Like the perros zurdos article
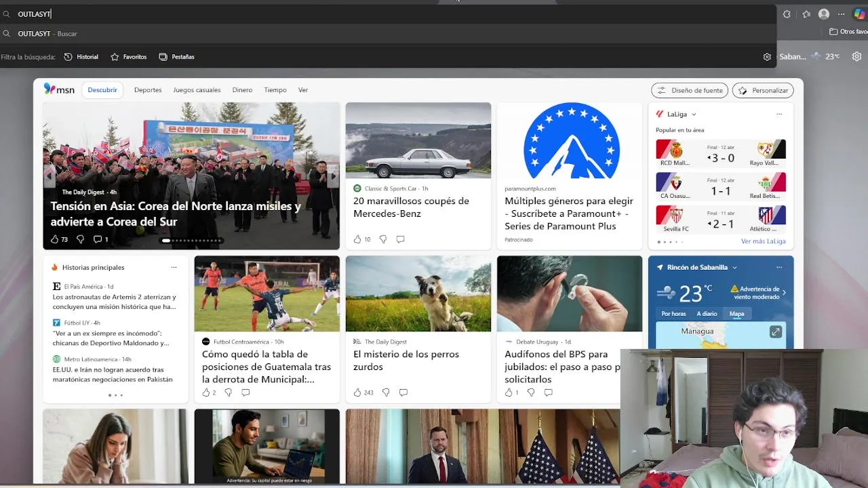868x488 pixels. [357, 392]
